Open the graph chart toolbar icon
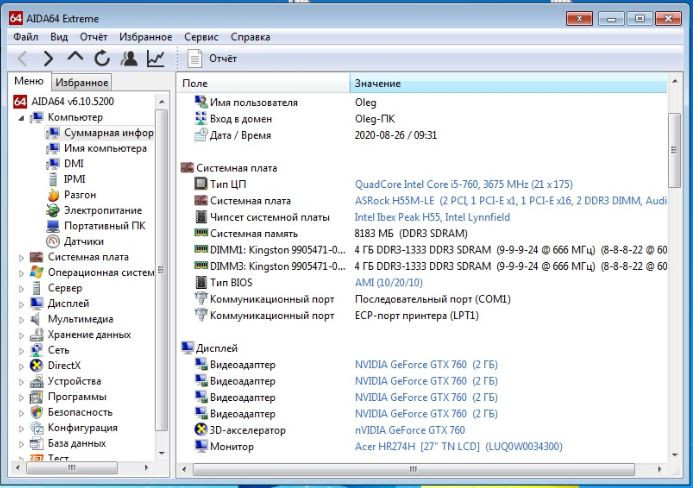Image resolution: width=693 pixels, height=488 pixels. (155, 59)
